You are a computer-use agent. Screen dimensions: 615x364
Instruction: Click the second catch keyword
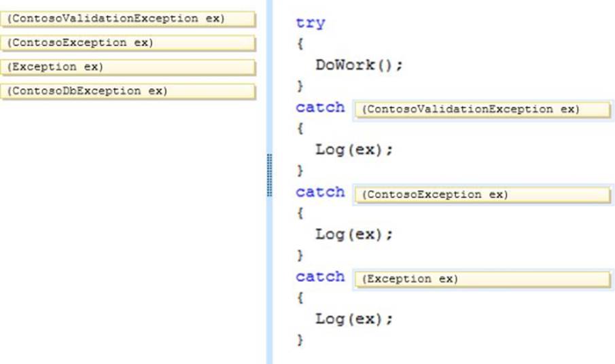coord(320,193)
